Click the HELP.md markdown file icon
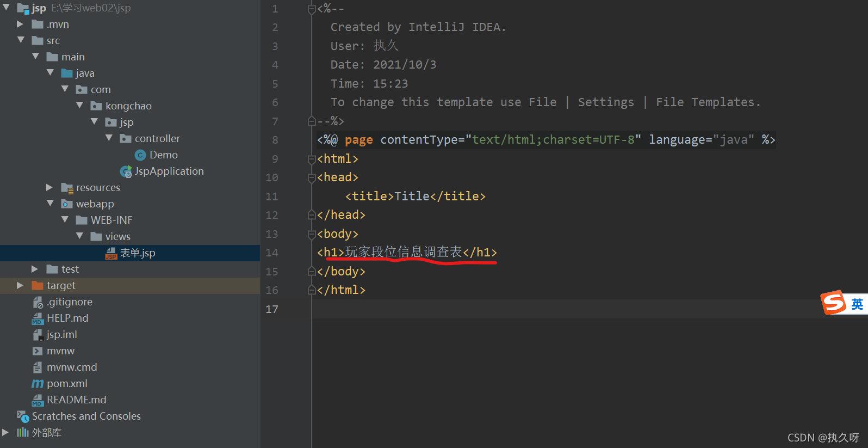 click(x=38, y=318)
